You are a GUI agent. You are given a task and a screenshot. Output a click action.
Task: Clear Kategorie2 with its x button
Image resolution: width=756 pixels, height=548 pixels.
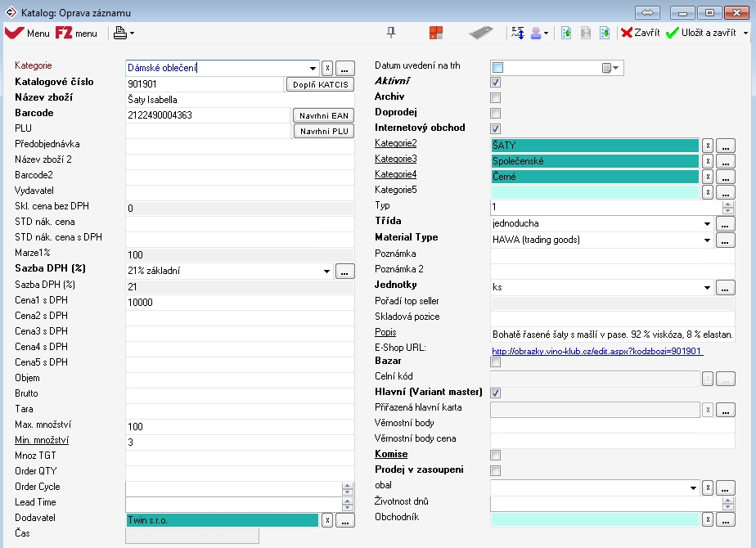coord(707,145)
